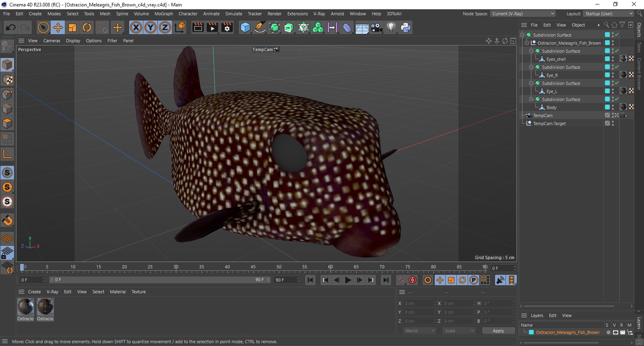Click Go to Start button

[310, 280]
